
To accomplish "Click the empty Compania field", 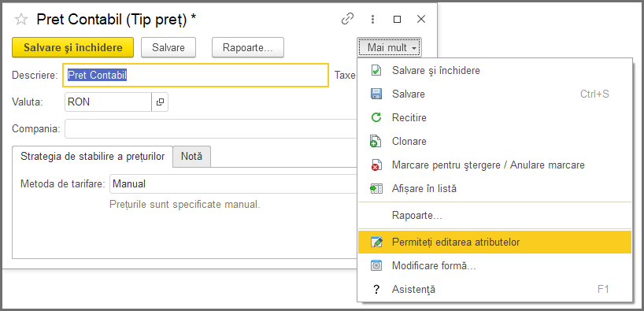I will 211,129.
